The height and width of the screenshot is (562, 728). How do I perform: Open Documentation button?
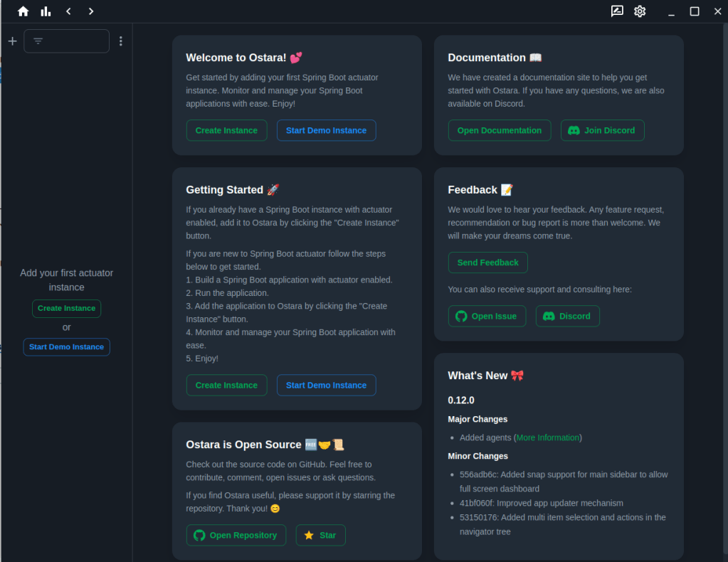pos(499,130)
